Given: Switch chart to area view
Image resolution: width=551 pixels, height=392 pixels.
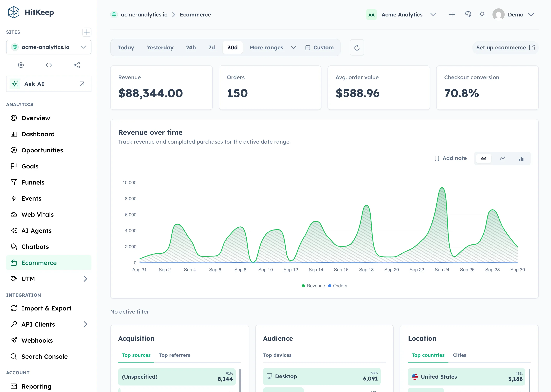Looking at the screenshot, I should 483,159.
